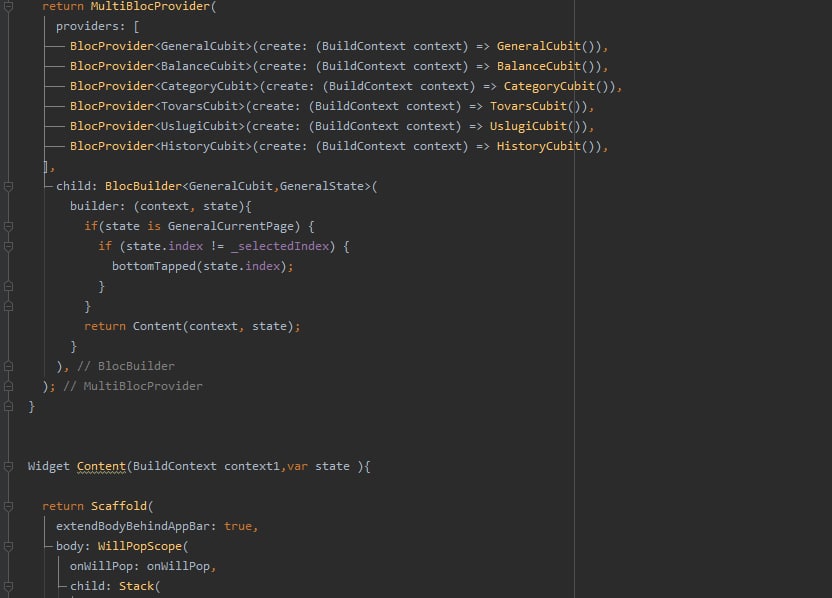Collapse the child: BlocBuilder block fold marker

[8, 186]
